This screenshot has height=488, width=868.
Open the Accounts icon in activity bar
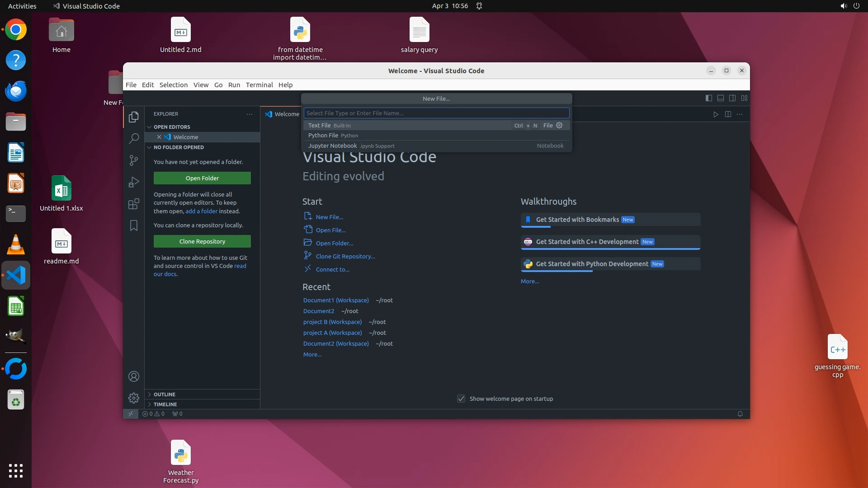coord(133,376)
